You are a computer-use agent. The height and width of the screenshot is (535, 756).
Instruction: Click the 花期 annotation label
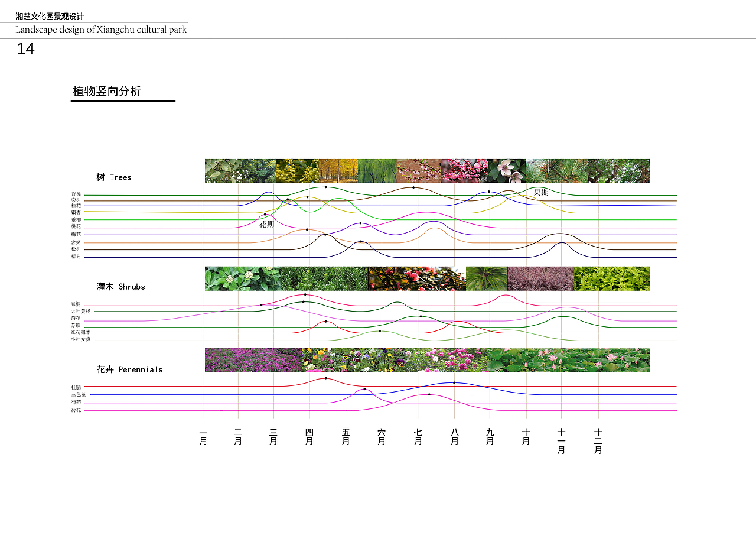(x=267, y=224)
